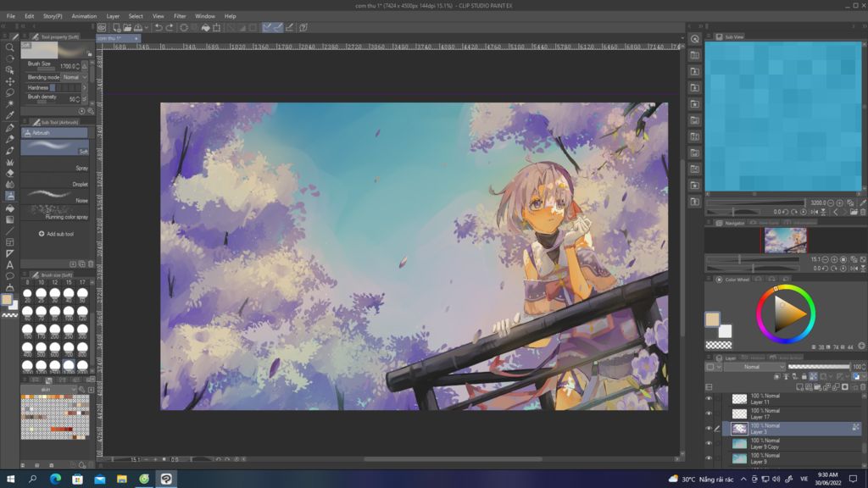Open the CLIP STUDIO launcher icon
This screenshot has height=488, width=868.
click(102, 27)
